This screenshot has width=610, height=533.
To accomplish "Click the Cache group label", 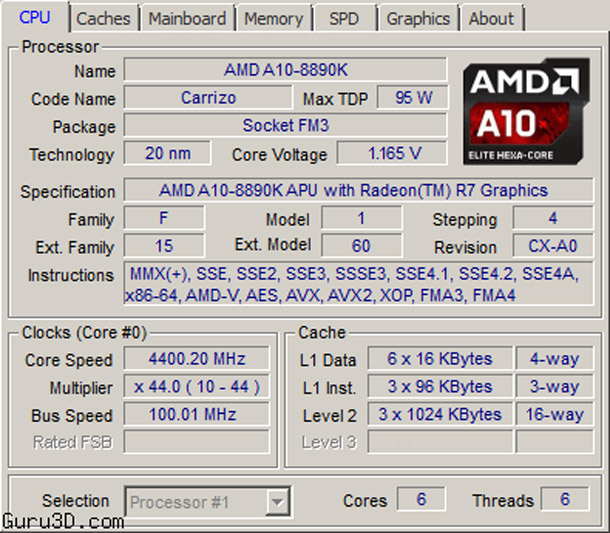I will point(322,333).
